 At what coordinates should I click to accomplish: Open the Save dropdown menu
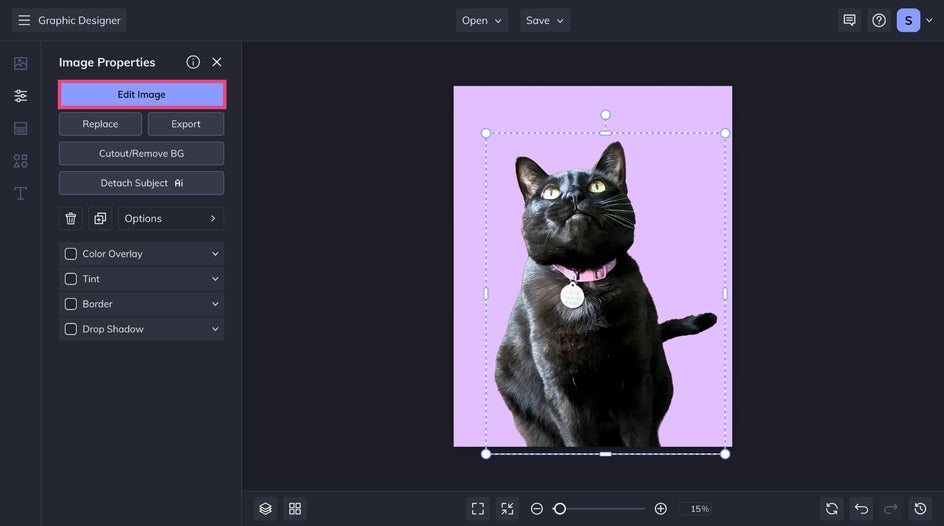tap(545, 20)
